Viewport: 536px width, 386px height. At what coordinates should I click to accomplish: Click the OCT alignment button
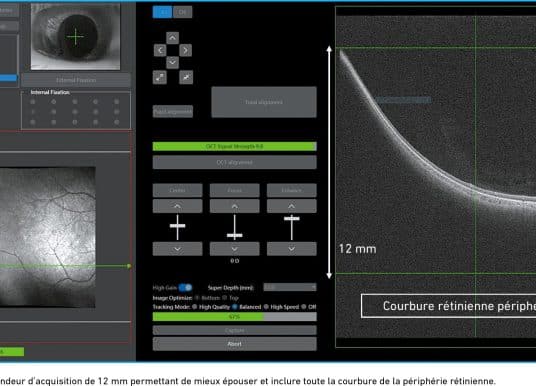point(234,162)
